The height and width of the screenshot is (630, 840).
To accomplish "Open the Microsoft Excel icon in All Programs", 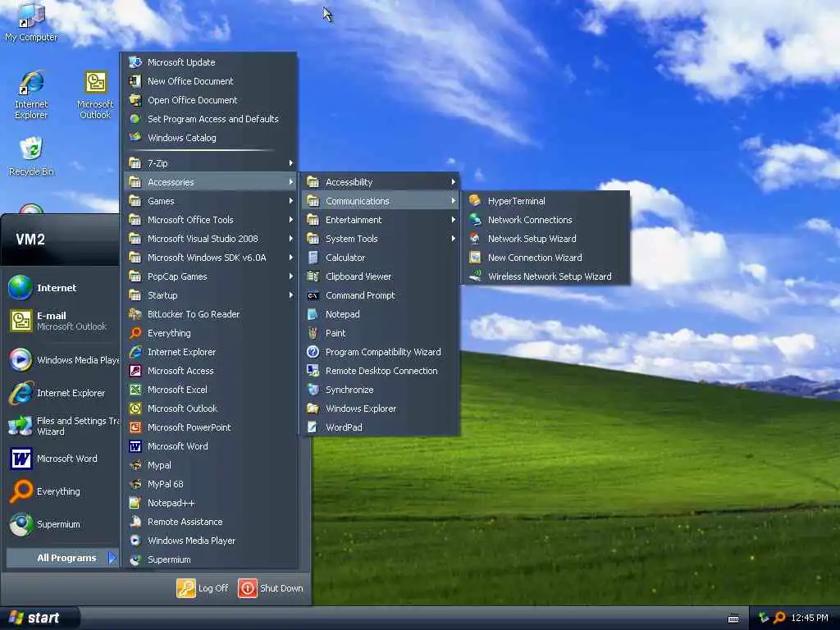I will (135, 390).
